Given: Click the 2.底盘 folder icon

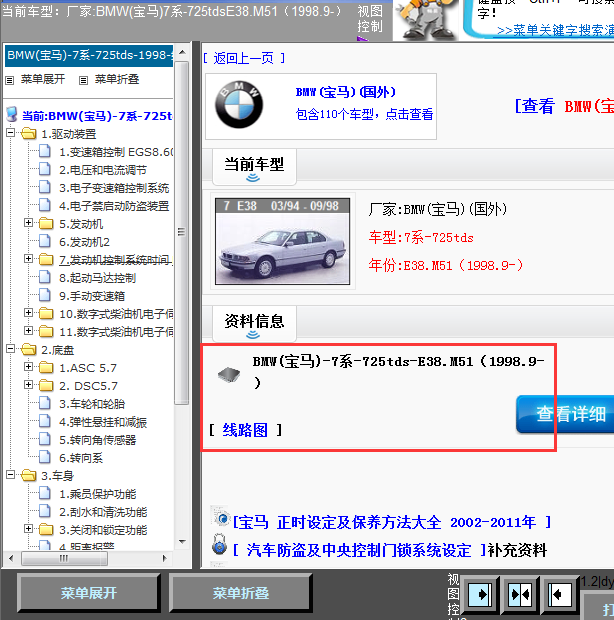Looking at the screenshot, I should click(28, 349).
